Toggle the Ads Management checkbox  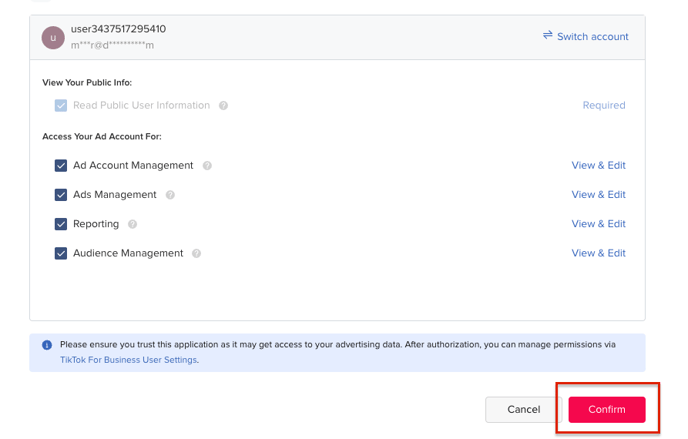(61, 195)
